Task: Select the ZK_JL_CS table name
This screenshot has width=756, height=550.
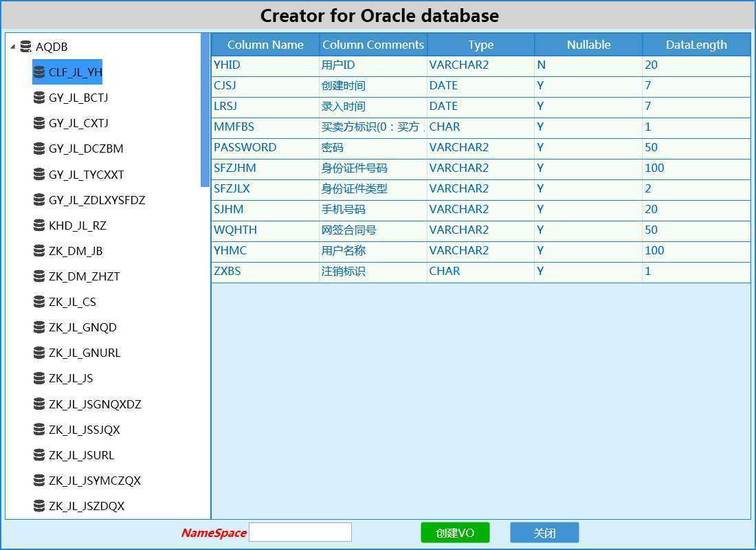Action: (x=72, y=302)
